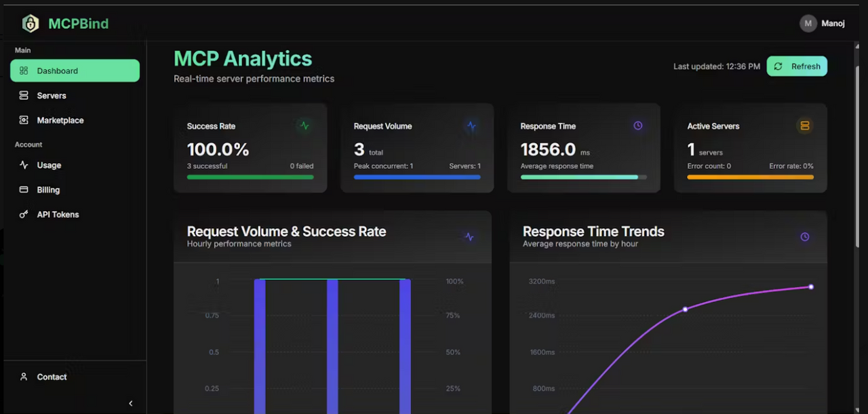
Task: Click the API Tokens key icon
Action: [x=24, y=214]
